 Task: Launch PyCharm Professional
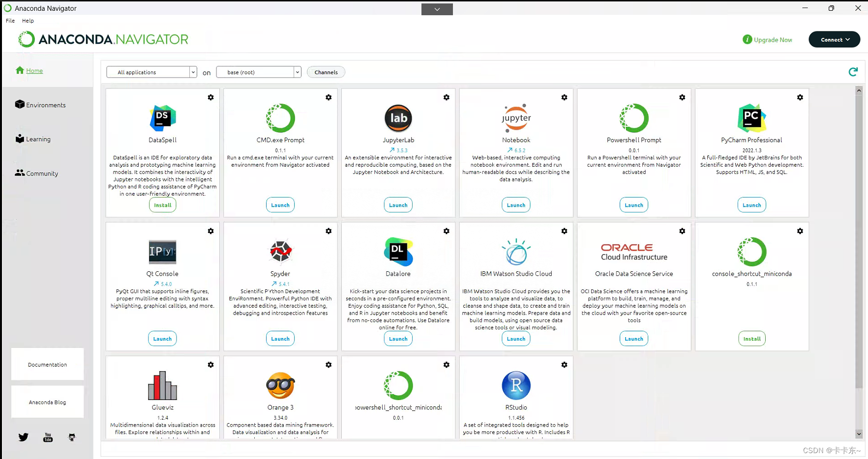(x=752, y=205)
